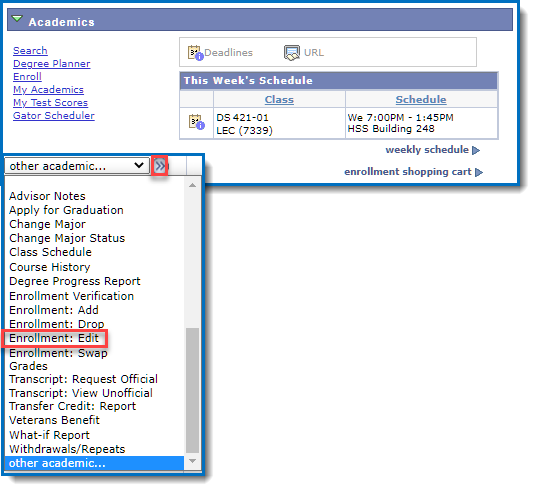
Task: Select the We 7:00PM HSS Building 248 cell
Action: (x=421, y=124)
